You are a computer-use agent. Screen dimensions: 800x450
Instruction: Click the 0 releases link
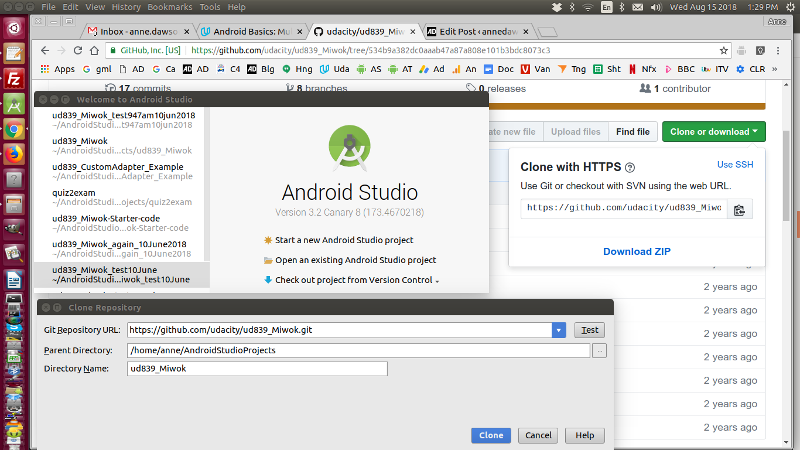point(495,89)
